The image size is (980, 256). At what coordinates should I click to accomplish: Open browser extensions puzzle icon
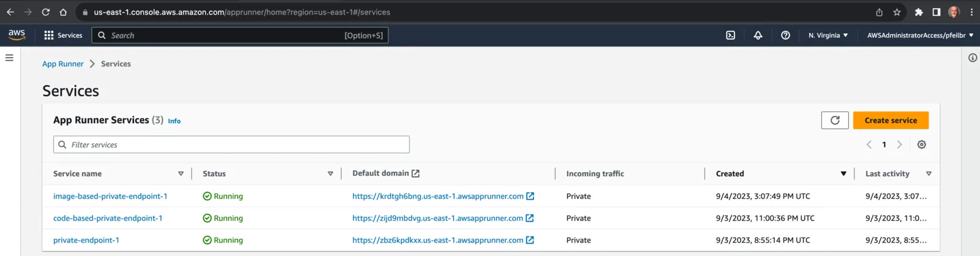coord(919,12)
